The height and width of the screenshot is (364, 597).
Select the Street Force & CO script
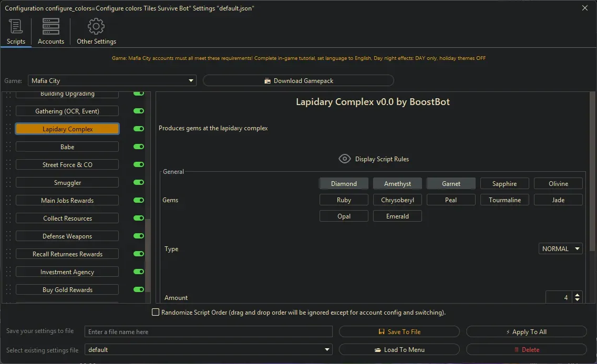[67, 165]
